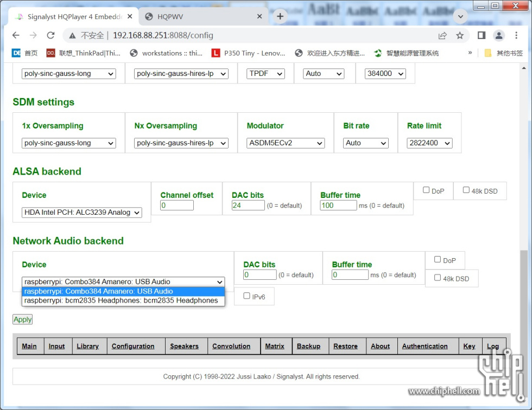The width and height of the screenshot is (532, 410).
Task: Open SDM Nx Oversampling filter dropdown
Action: (x=181, y=143)
